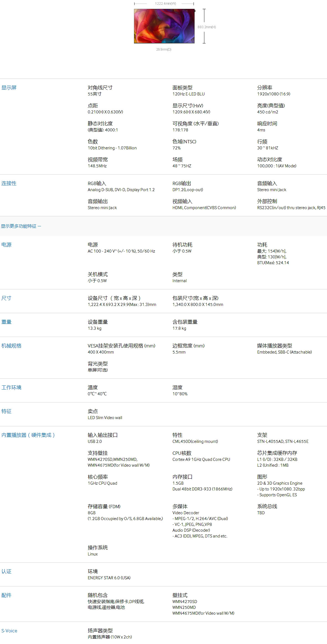Click the AC 100 - 240 V power value
The width and height of the screenshot is (327, 644).
[122, 251]
